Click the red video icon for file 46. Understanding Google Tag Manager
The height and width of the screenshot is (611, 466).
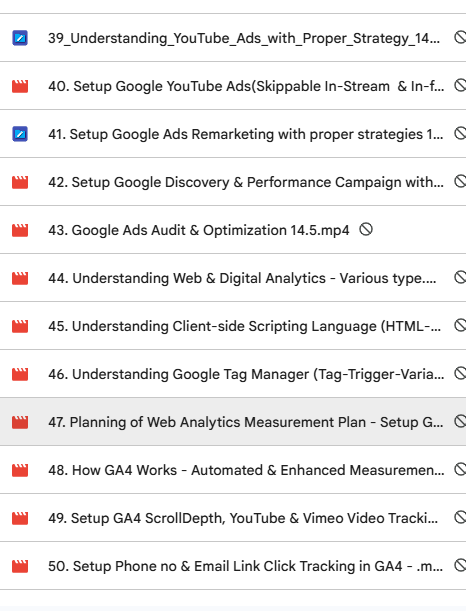click(20, 374)
